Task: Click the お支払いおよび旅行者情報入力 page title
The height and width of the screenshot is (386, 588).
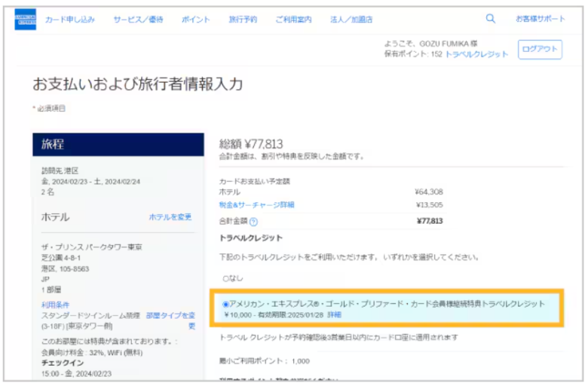Action: 138,84
